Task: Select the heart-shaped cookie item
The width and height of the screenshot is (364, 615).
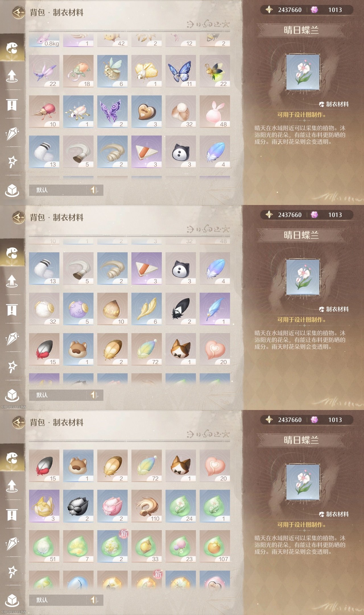Action: 146,112
